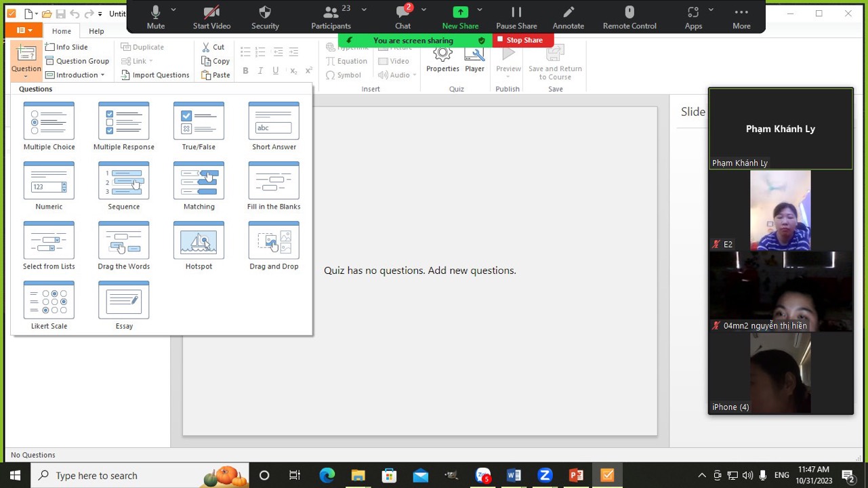The height and width of the screenshot is (488, 868).
Task: Open the Home ribbon tab
Action: pos(62,31)
